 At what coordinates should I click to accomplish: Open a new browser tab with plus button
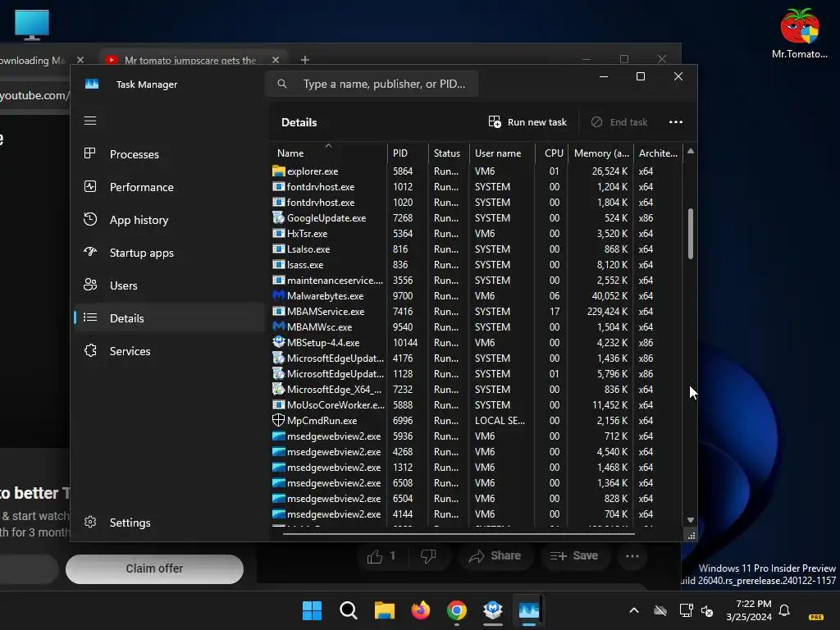point(305,59)
